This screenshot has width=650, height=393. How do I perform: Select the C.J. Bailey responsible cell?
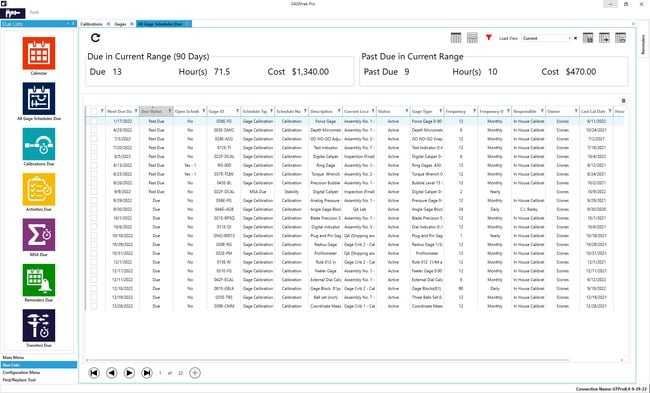coord(529,209)
